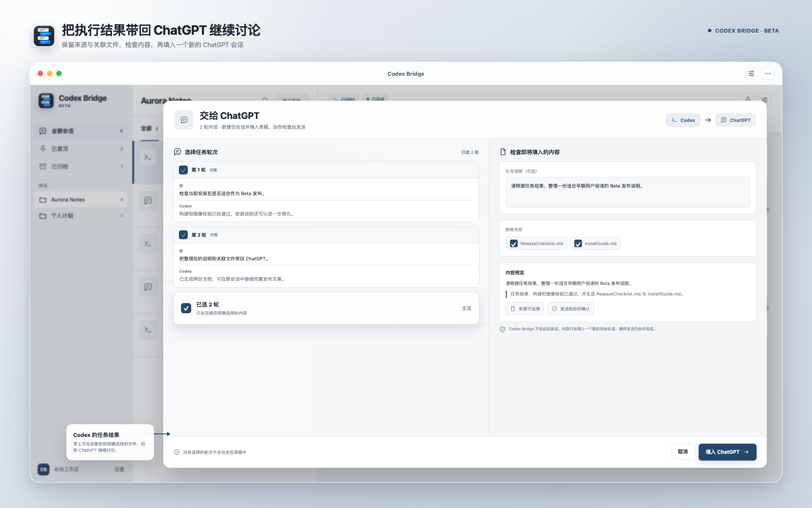Click the chat bubble icon beside 交给 ChatGPT
The image size is (812, 508).
pyautogui.click(x=184, y=120)
